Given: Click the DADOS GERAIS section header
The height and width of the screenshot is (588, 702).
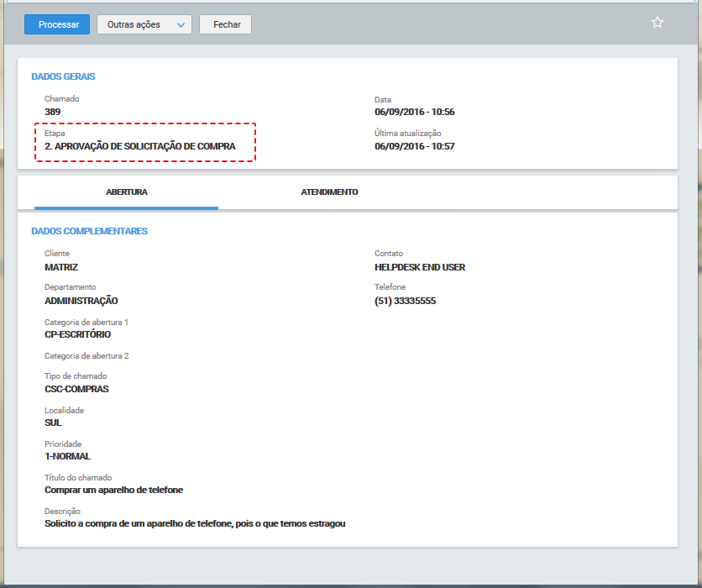Looking at the screenshot, I should [63, 76].
